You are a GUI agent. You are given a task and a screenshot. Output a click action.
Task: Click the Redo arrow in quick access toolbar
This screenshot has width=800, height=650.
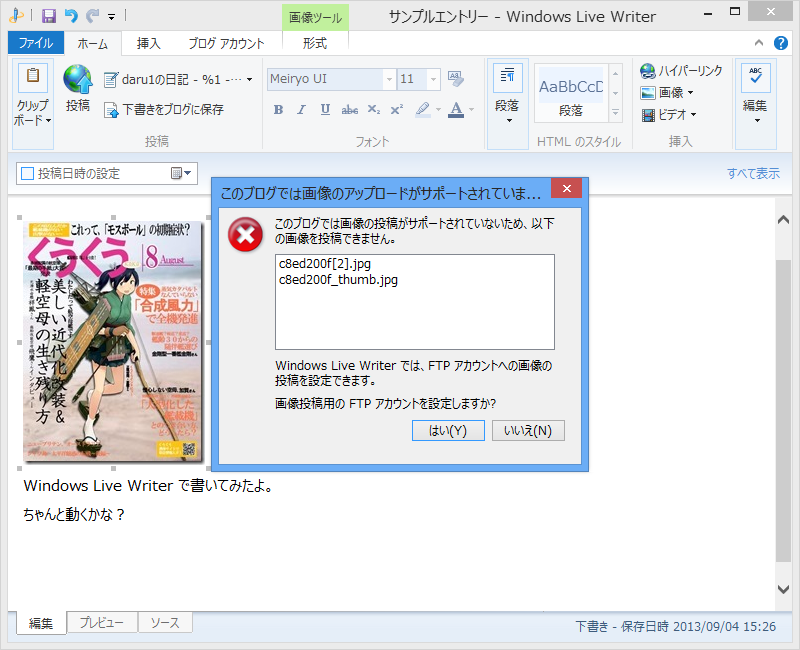pyautogui.click(x=92, y=16)
